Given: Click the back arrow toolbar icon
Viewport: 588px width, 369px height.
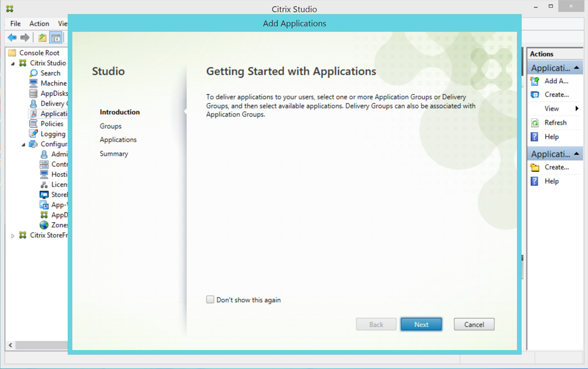Looking at the screenshot, I should (12, 38).
